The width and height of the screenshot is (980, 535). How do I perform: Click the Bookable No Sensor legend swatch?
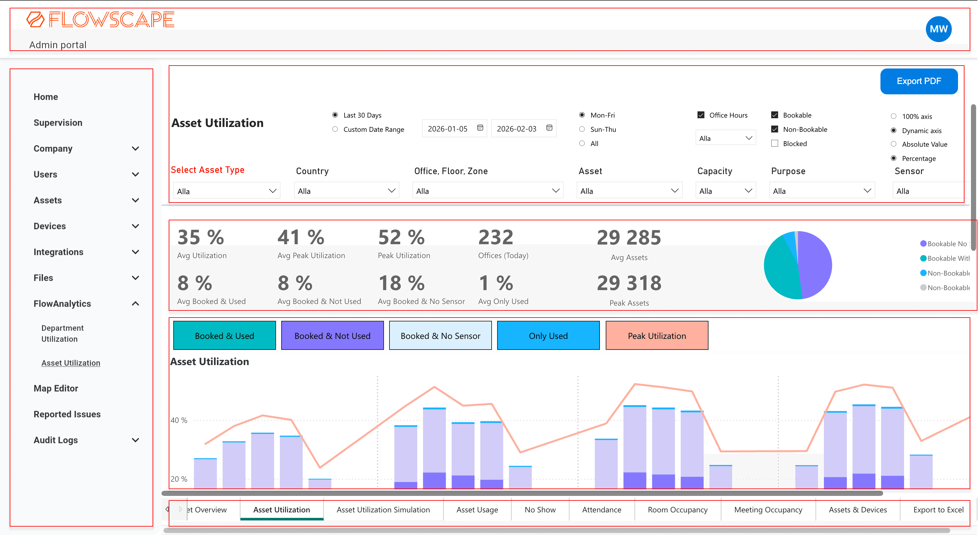(923, 244)
